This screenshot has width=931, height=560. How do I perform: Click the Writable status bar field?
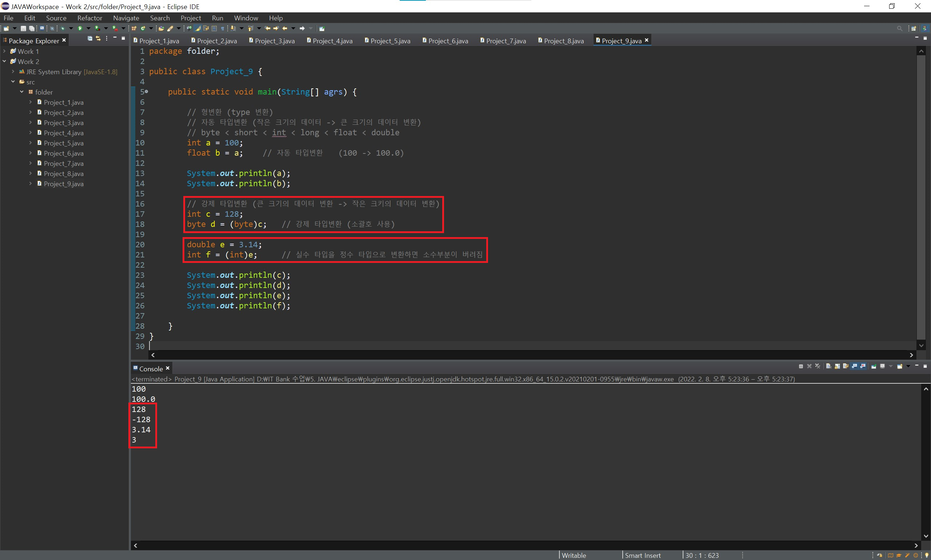pos(574,555)
